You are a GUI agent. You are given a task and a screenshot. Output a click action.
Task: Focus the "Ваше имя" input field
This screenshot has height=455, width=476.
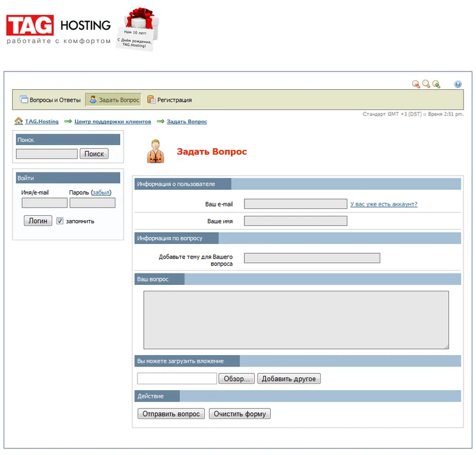(296, 221)
